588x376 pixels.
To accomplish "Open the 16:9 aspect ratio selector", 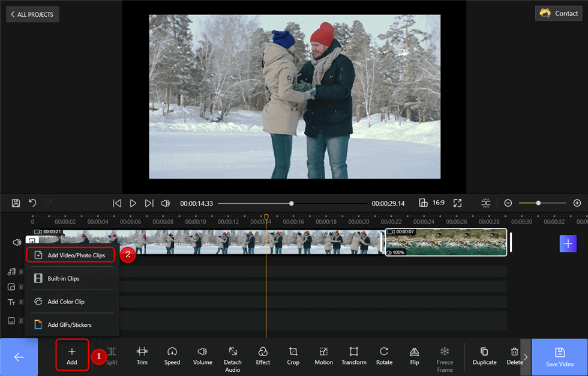I will [x=431, y=203].
